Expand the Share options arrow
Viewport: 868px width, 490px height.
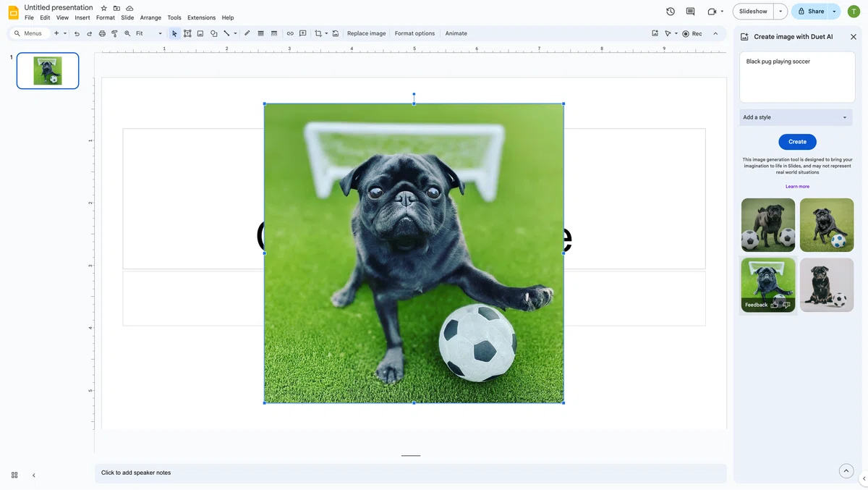(834, 12)
